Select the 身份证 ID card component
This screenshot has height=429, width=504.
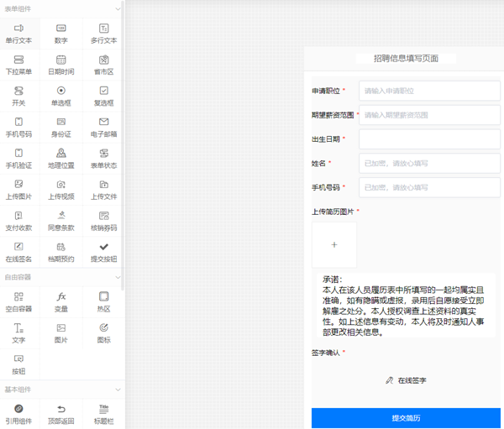(61, 128)
